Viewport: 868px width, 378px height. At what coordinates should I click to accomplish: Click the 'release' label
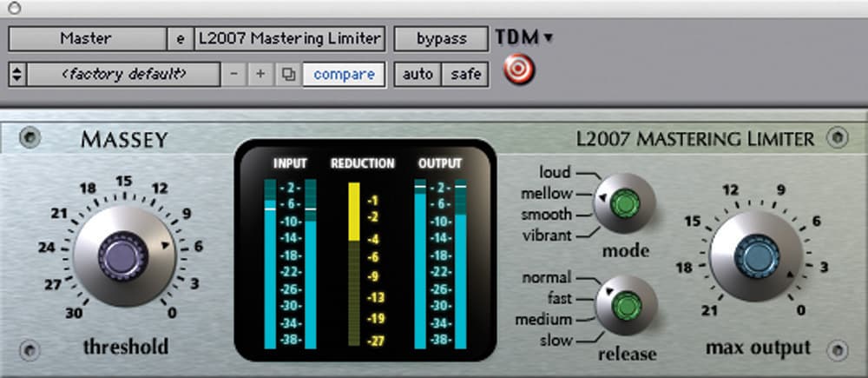click(628, 353)
